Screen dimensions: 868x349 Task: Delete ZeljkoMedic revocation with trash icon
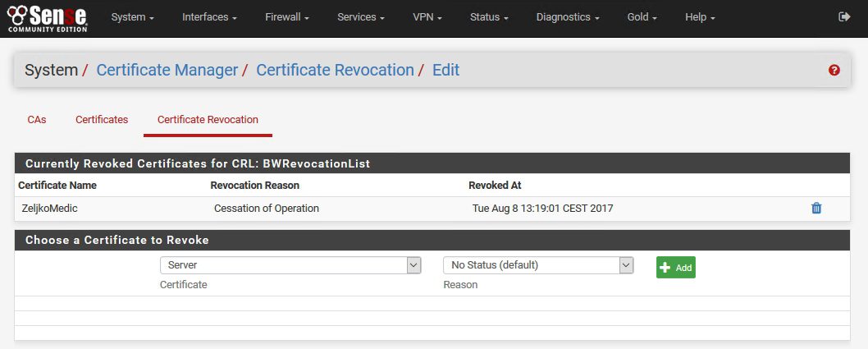coord(816,209)
